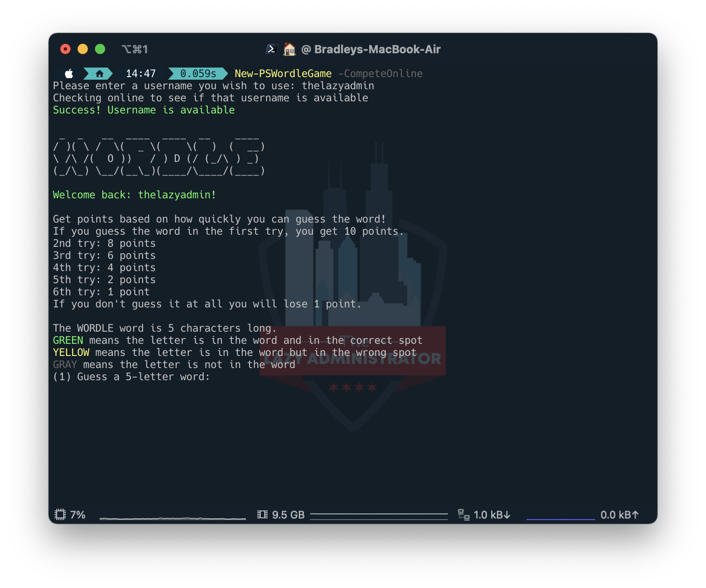706x588 pixels.
Task: Click the 14:47 time segment in the prompt
Action: coord(140,74)
